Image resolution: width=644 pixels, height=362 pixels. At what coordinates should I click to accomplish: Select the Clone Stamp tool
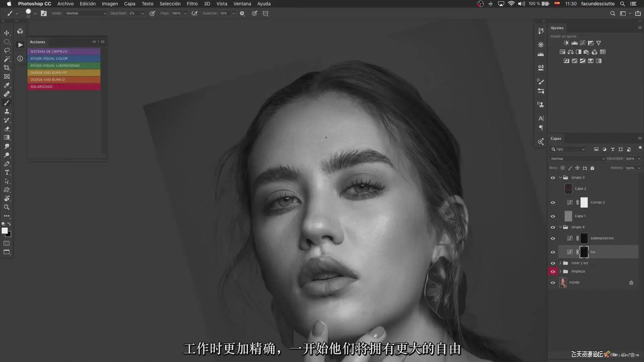click(7, 112)
